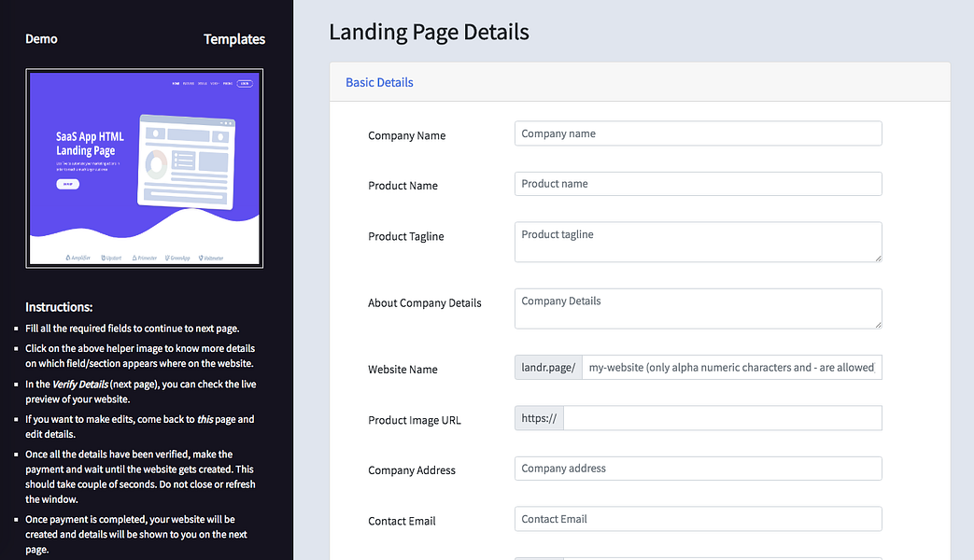Select the 'Click on the above helper image' instruction

(x=140, y=356)
